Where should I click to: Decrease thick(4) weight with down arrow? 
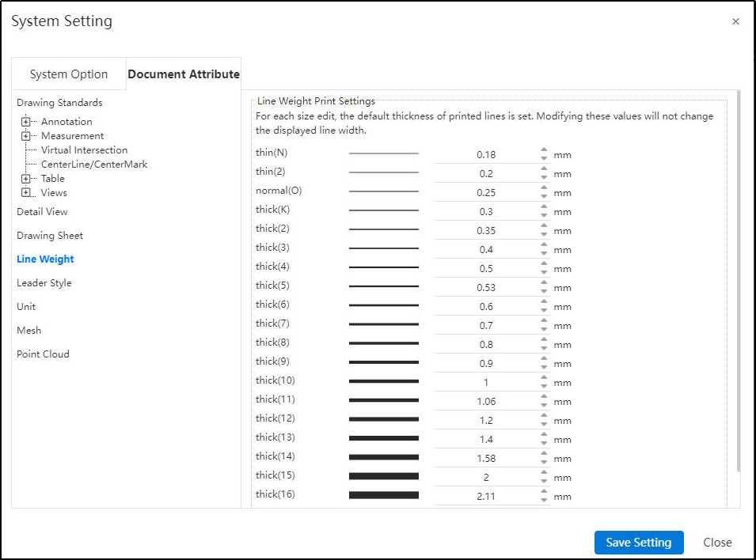click(x=544, y=273)
